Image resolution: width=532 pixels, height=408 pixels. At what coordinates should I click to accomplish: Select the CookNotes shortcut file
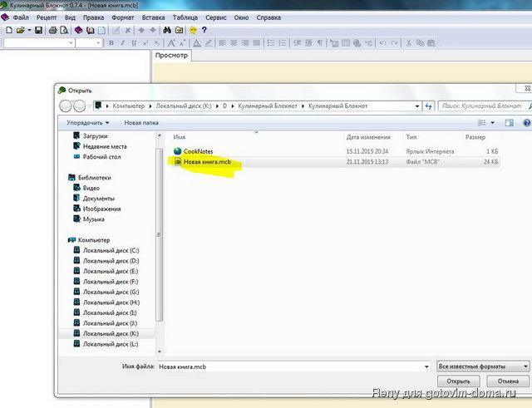coord(198,151)
